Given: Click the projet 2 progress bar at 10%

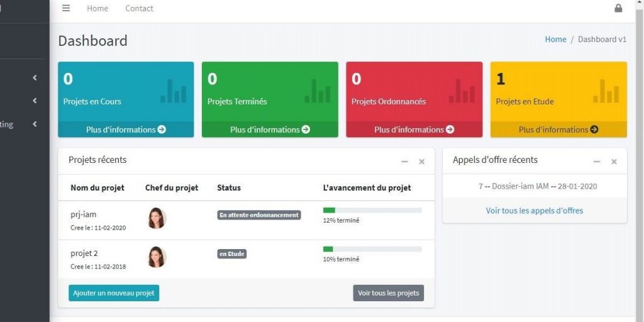Looking at the screenshot, I should (x=372, y=249).
